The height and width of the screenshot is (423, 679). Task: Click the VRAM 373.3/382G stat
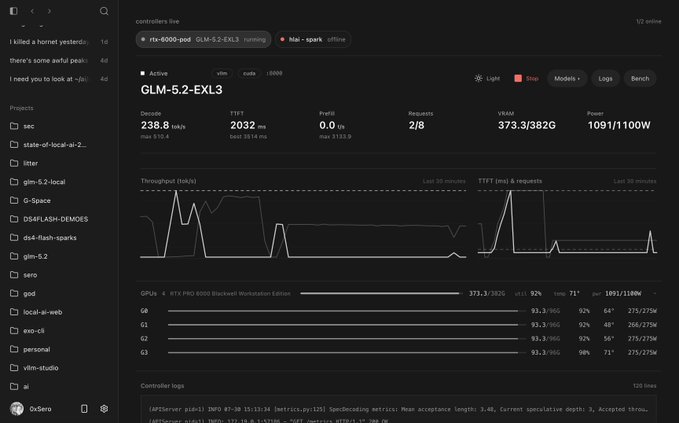(x=527, y=121)
